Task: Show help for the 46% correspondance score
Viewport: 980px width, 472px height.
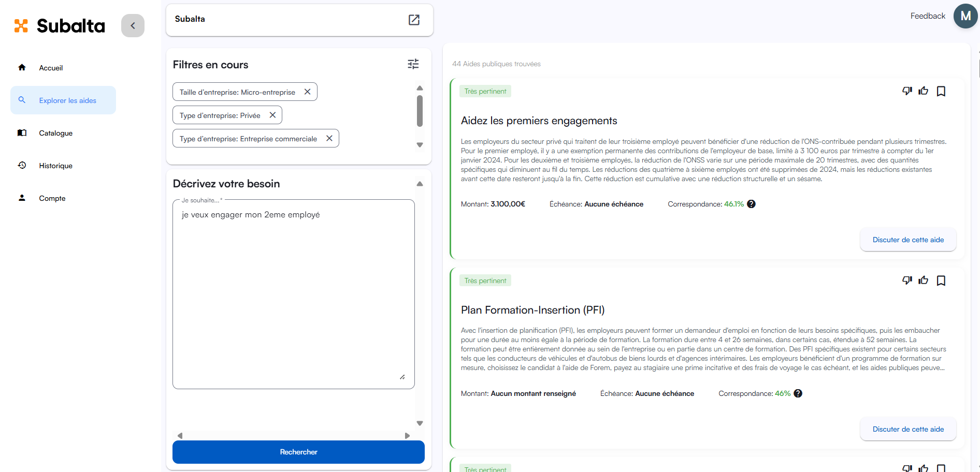Action: (798, 393)
